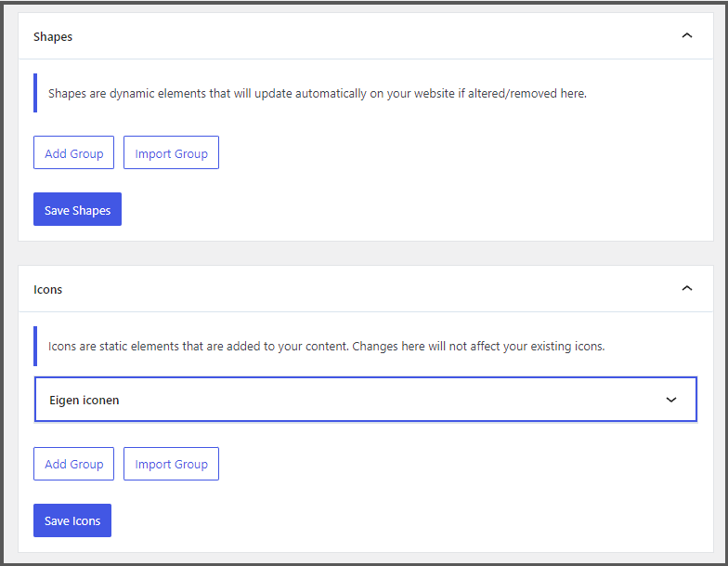Click the empty middle of the Icons header bar

[x=371, y=289]
